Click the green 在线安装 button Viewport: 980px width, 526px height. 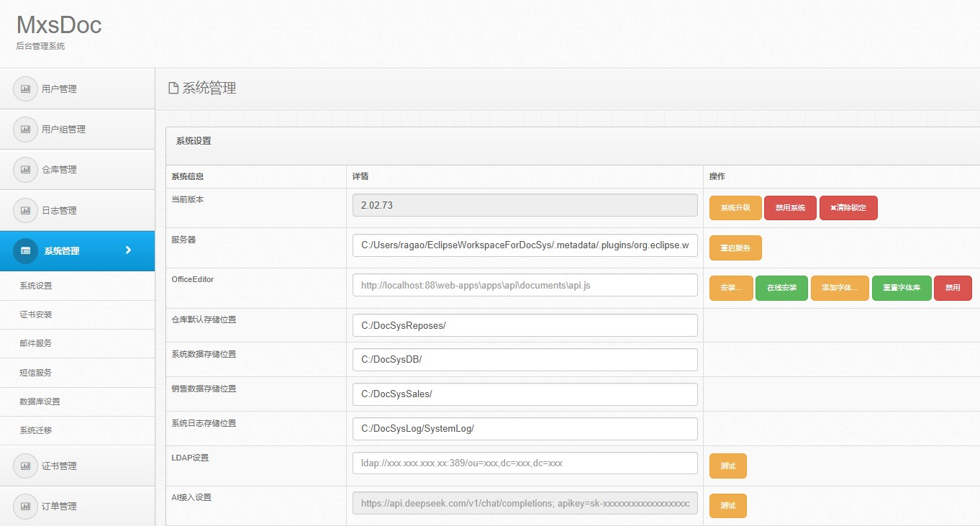[x=781, y=288]
